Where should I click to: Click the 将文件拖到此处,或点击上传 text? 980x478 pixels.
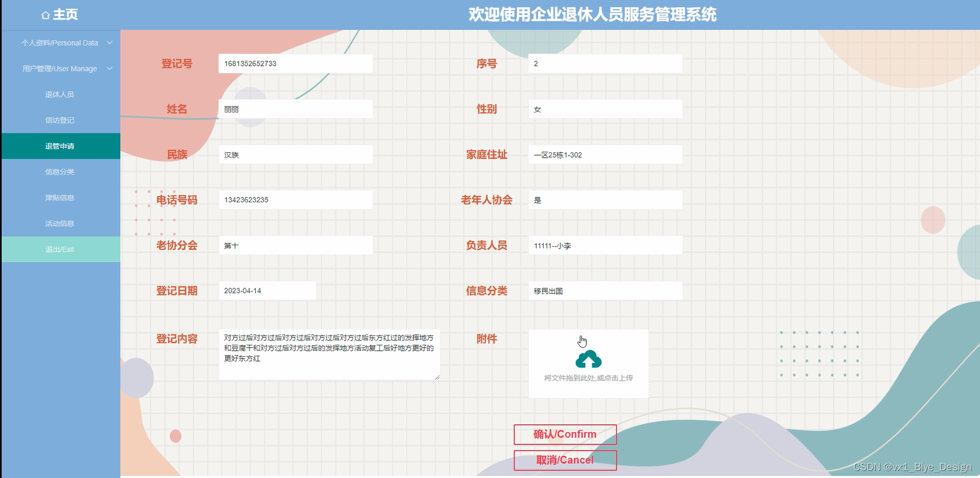click(588, 378)
